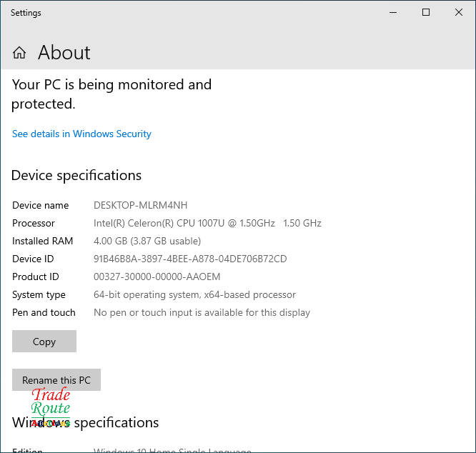Viewport: 476px width, 453px height.
Task: Click the no pen or touch input text
Action: click(202, 312)
